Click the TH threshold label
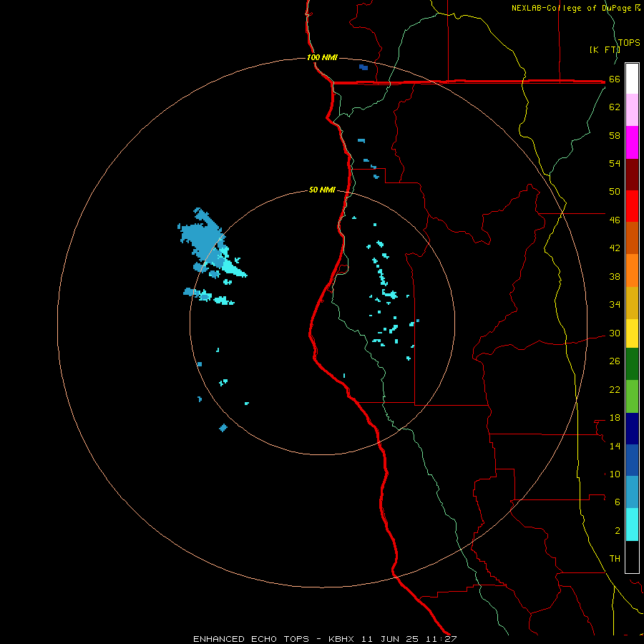Viewport: 644px width, 644px height. coord(615,558)
